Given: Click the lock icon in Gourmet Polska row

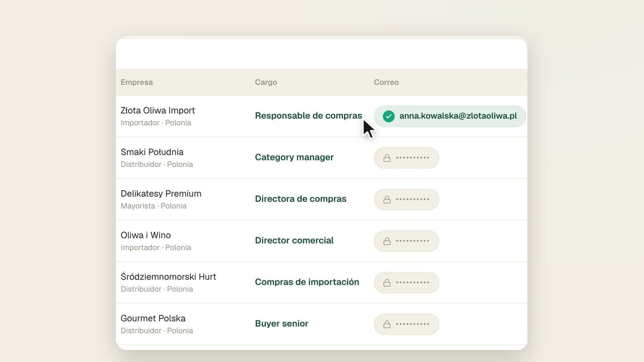Looking at the screenshot, I should coord(387,324).
